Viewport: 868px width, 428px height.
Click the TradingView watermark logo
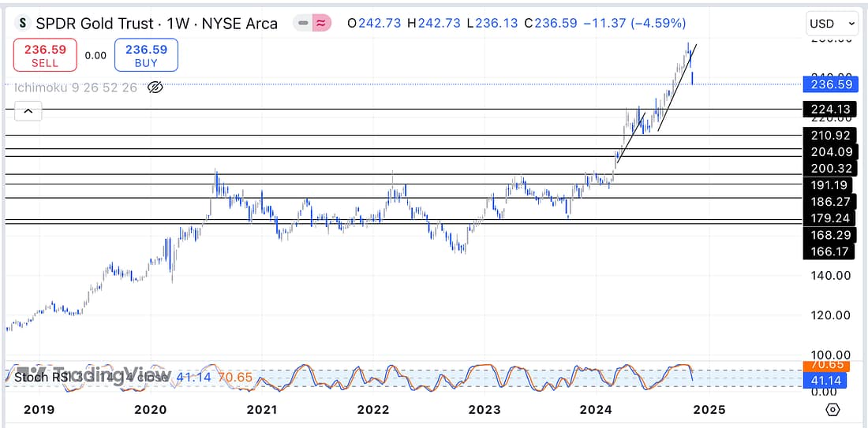93,375
